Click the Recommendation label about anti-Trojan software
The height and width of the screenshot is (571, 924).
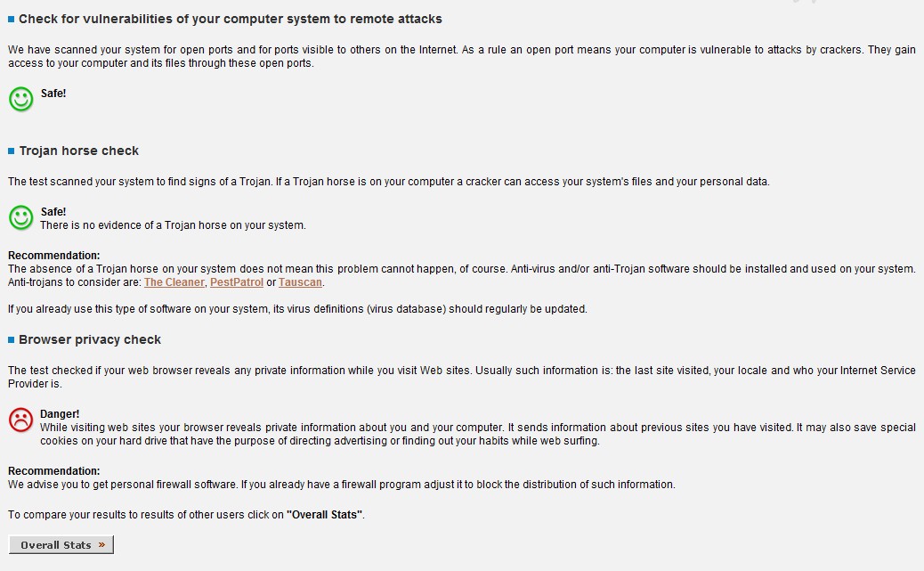pos(54,256)
